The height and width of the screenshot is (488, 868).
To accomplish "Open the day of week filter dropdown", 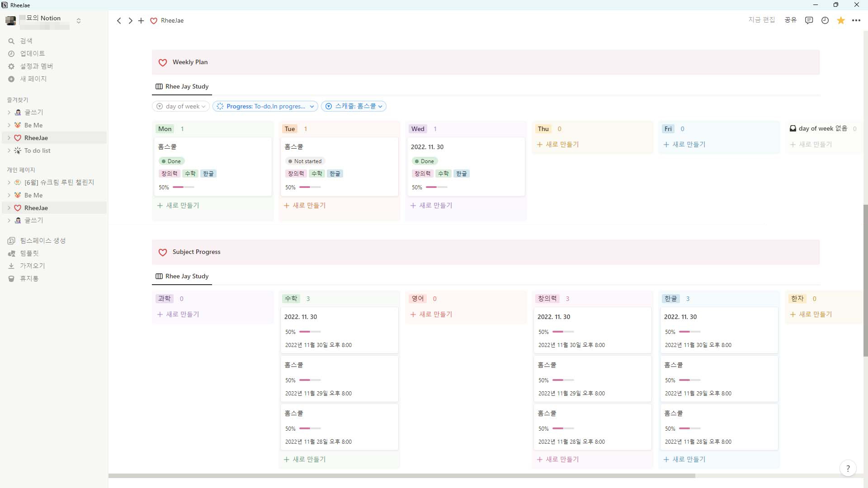I will click(181, 107).
